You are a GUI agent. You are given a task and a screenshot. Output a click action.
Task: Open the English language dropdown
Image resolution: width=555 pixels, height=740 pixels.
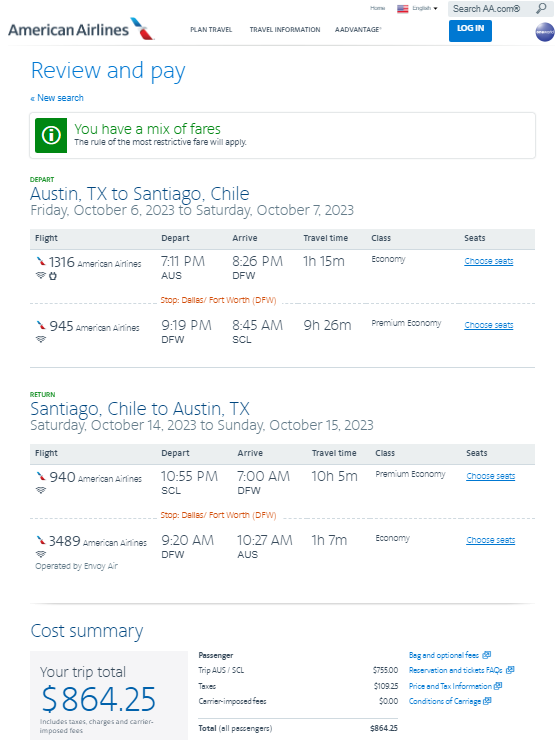click(425, 8)
